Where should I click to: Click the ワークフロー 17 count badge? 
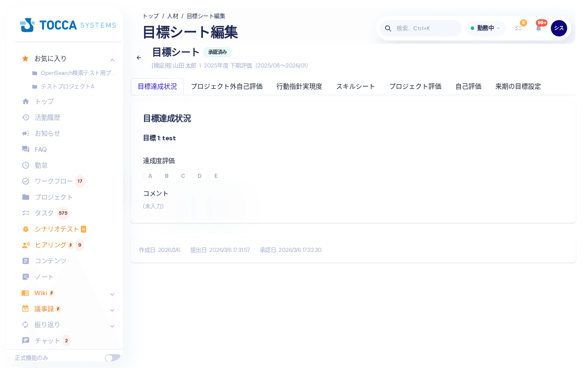click(80, 181)
